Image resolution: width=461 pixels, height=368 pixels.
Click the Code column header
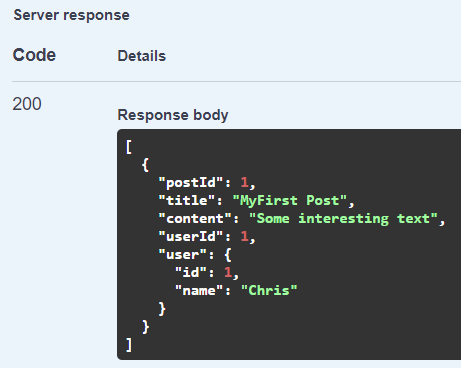tap(34, 55)
